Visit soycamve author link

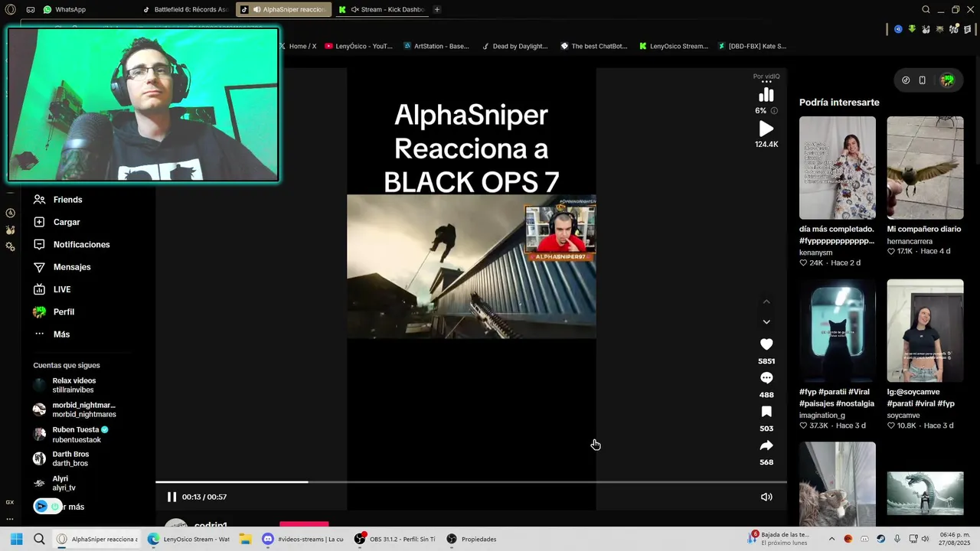(903, 416)
